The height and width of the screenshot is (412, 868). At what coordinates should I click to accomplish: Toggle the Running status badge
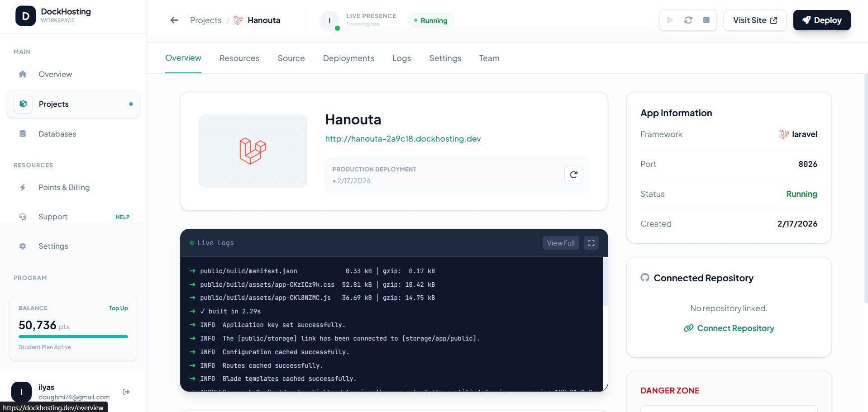pyautogui.click(x=430, y=20)
